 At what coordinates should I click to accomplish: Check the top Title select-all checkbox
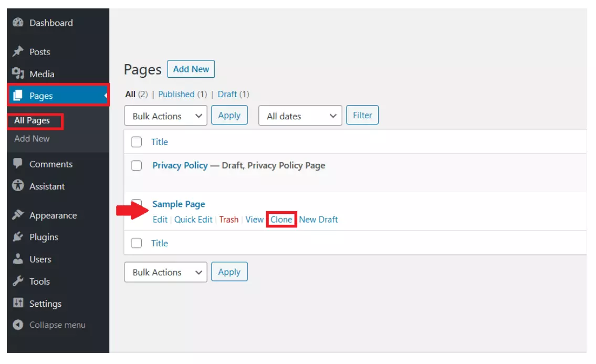tap(136, 142)
